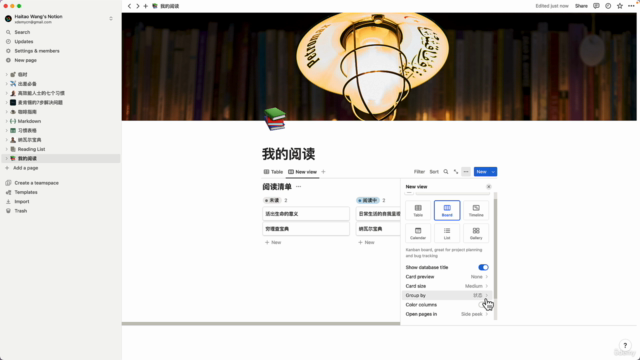Go forward with the right arrow
Image resolution: width=640 pixels, height=360 pixels.
[138, 6]
